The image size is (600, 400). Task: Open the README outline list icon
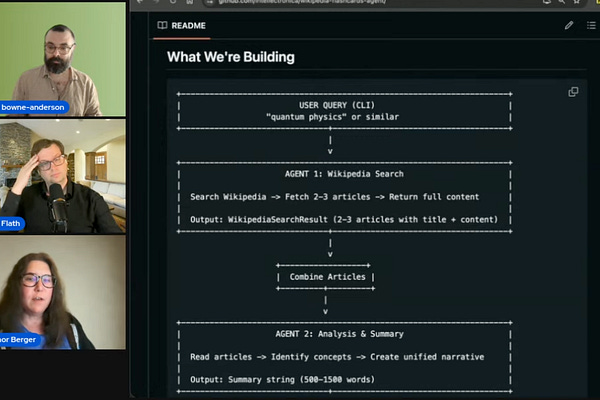591,26
